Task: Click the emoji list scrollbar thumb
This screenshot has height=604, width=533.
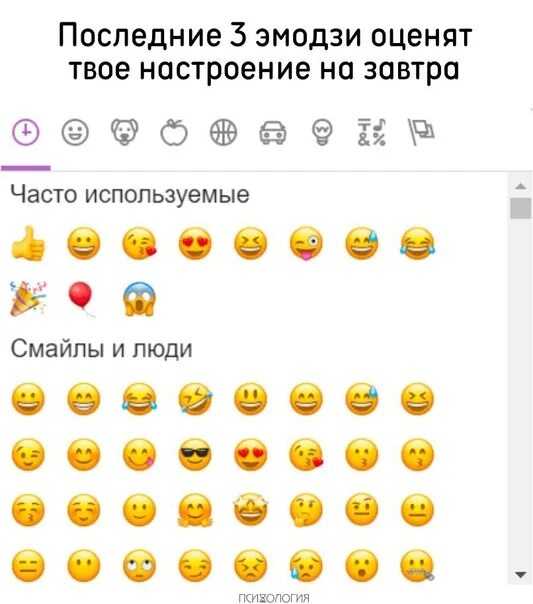Action: click(x=521, y=208)
